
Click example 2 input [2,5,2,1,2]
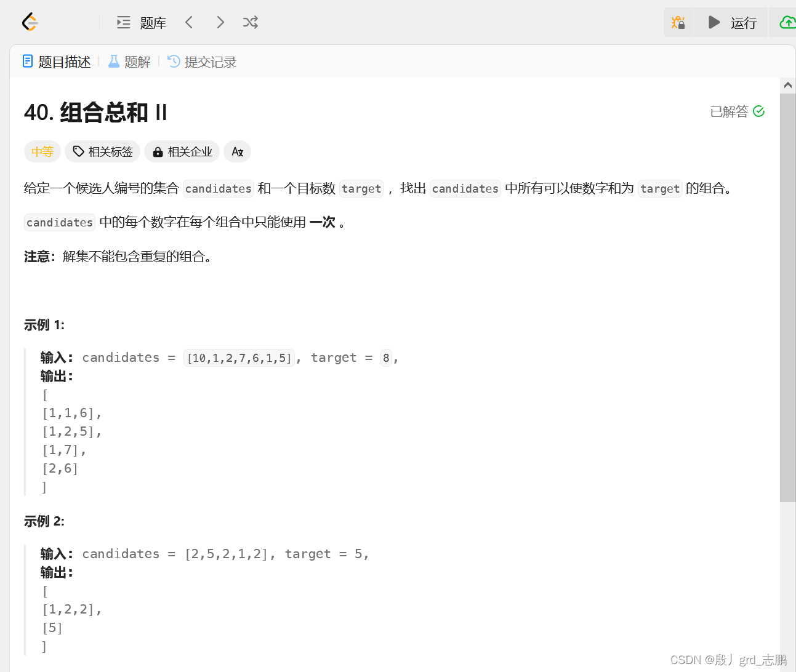coord(227,554)
